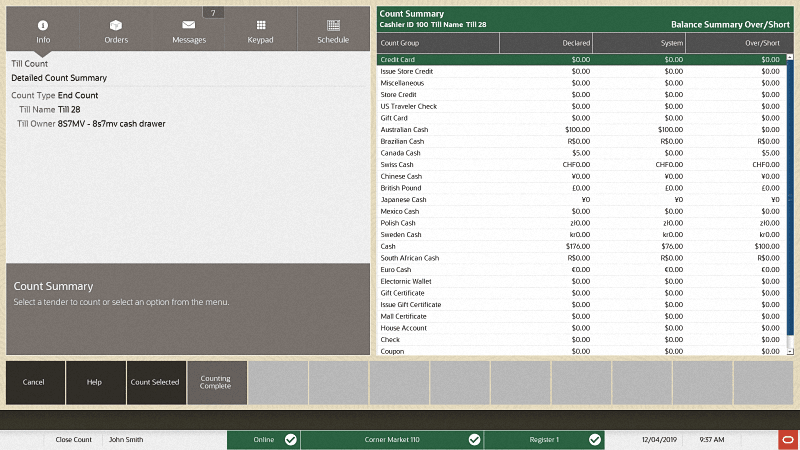The height and width of the screenshot is (450, 800).
Task: Select the Canada Cash row
Action: [582, 153]
